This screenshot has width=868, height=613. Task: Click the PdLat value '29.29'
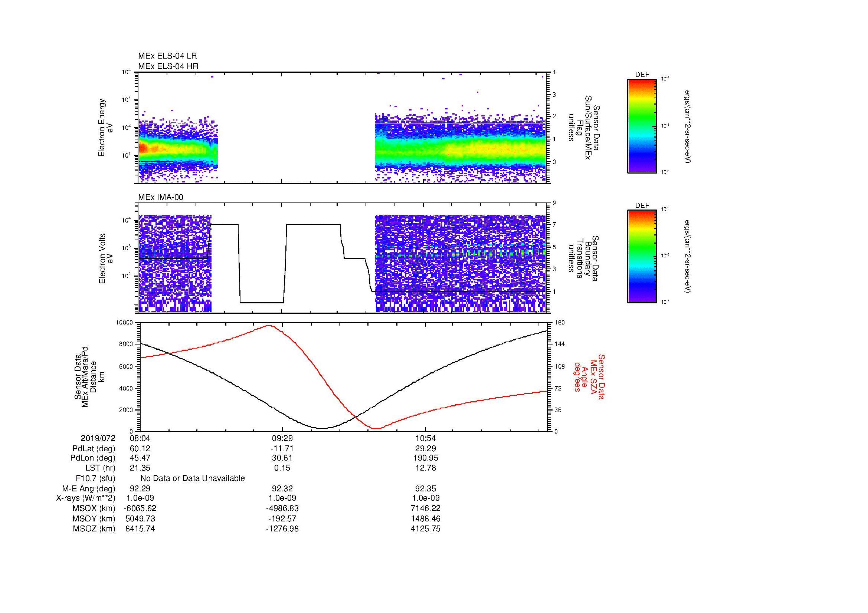pyautogui.click(x=426, y=449)
